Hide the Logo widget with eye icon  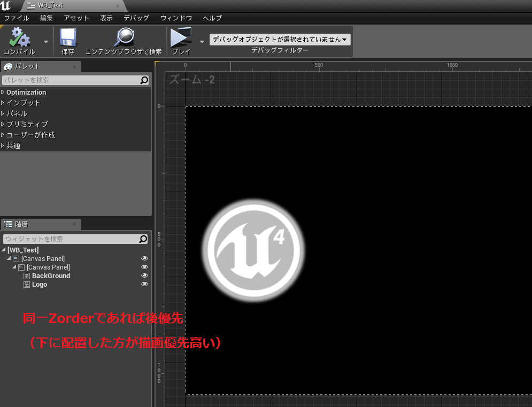tap(144, 284)
